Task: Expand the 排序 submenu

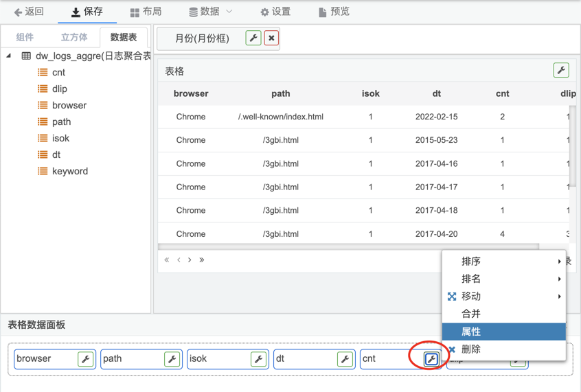Action: (x=504, y=262)
